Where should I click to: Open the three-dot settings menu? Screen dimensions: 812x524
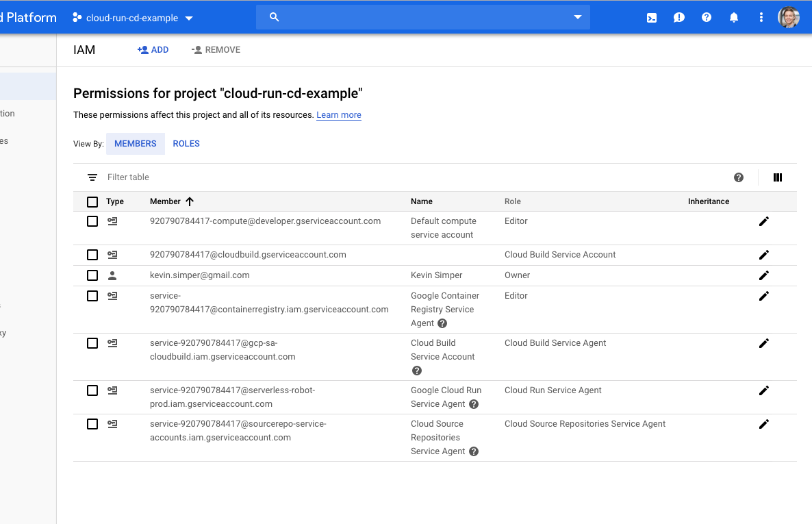click(761, 18)
